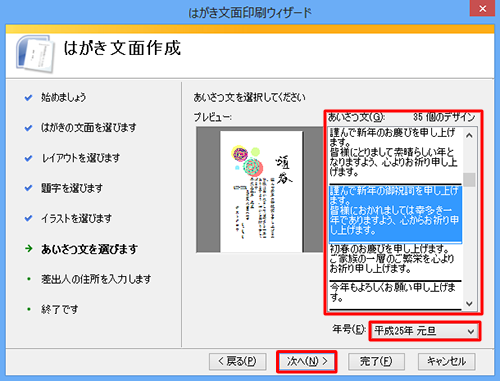500x381 pixels.
Task: Open the 年号 dropdown showing 平成25年 元旦
Action: coord(425,331)
